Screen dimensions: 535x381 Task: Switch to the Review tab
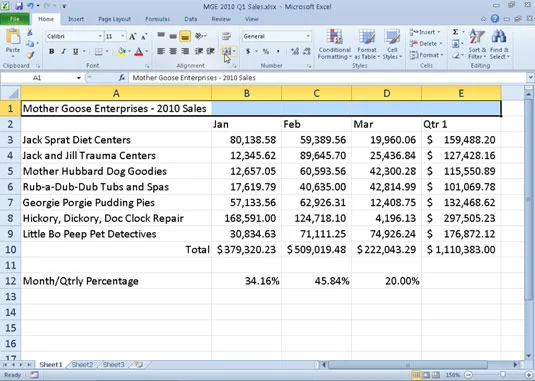(x=221, y=19)
